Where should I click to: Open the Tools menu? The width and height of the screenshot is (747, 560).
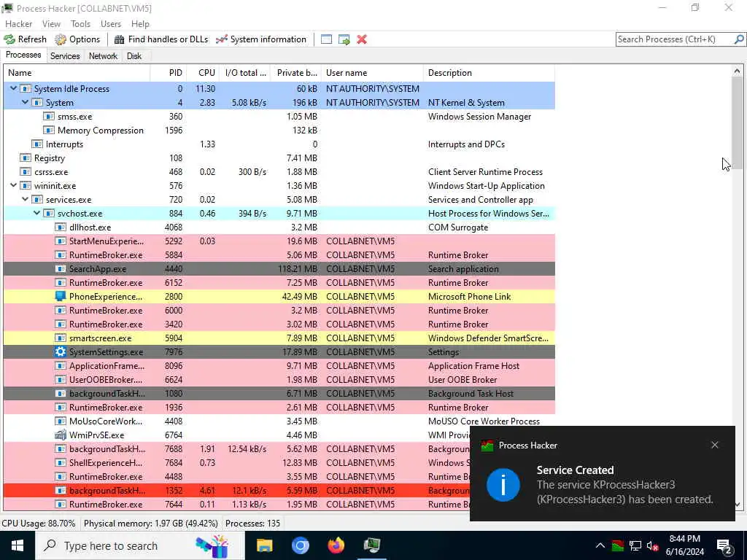80,24
